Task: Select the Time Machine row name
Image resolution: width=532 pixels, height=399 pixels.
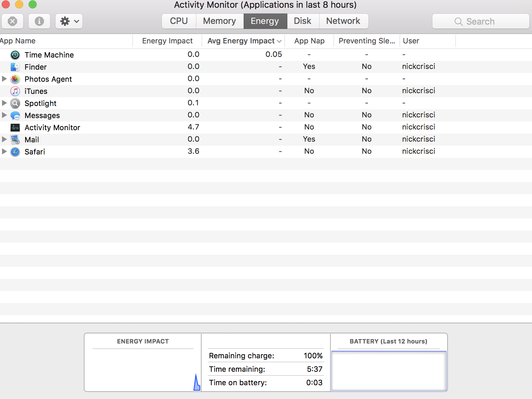Action: 49,55
